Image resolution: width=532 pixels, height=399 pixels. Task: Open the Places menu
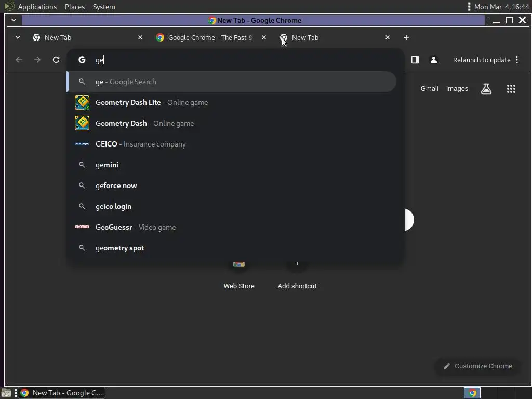coord(75,7)
